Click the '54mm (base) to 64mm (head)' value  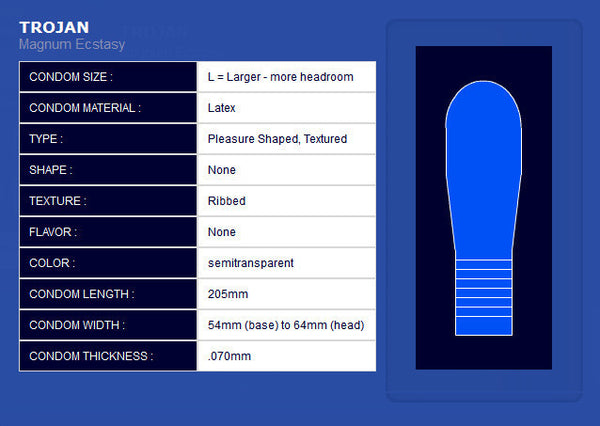[286, 325]
